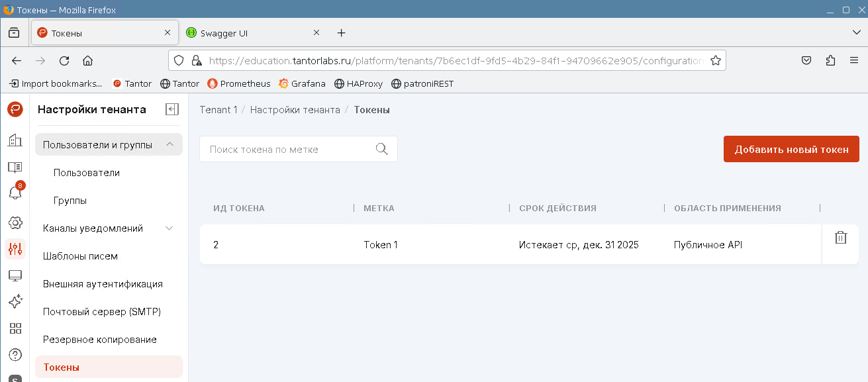
Task: Collapse the Пользователи и группы section
Action: 169,144
